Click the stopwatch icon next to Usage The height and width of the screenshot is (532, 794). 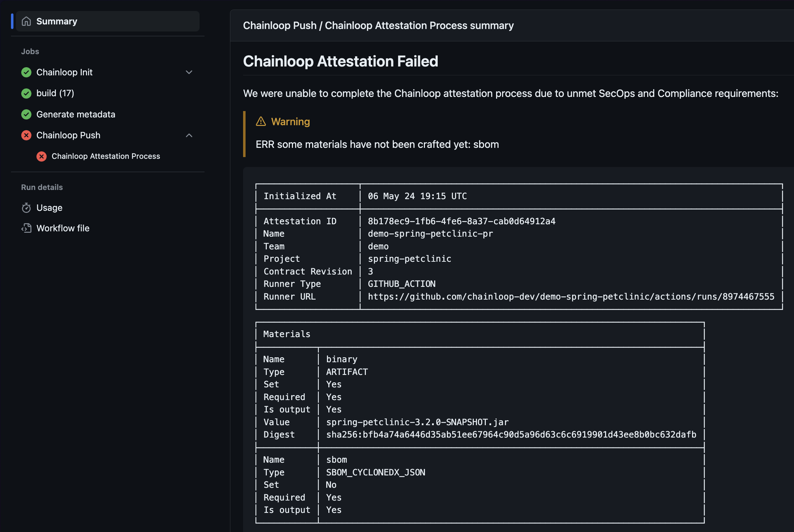(x=27, y=208)
